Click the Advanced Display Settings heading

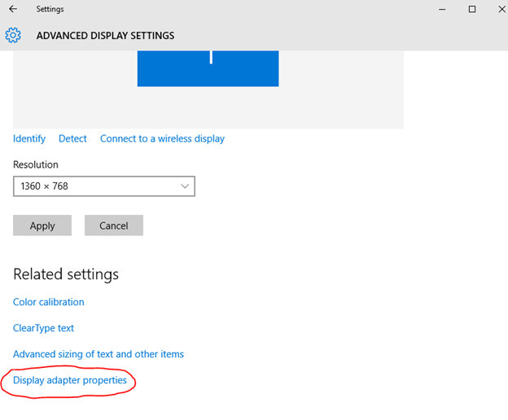point(105,35)
